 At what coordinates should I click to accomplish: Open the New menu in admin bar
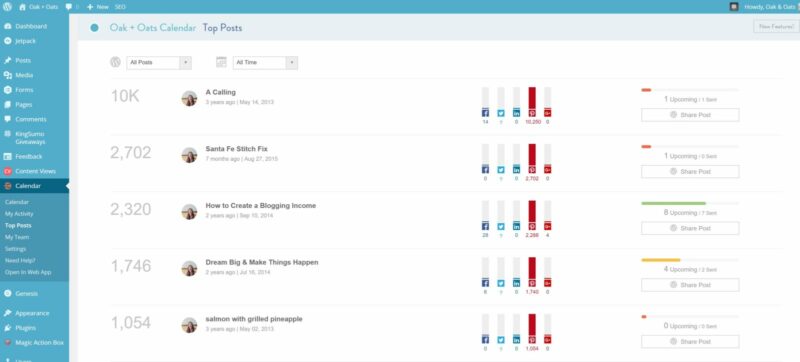click(x=98, y=7)
